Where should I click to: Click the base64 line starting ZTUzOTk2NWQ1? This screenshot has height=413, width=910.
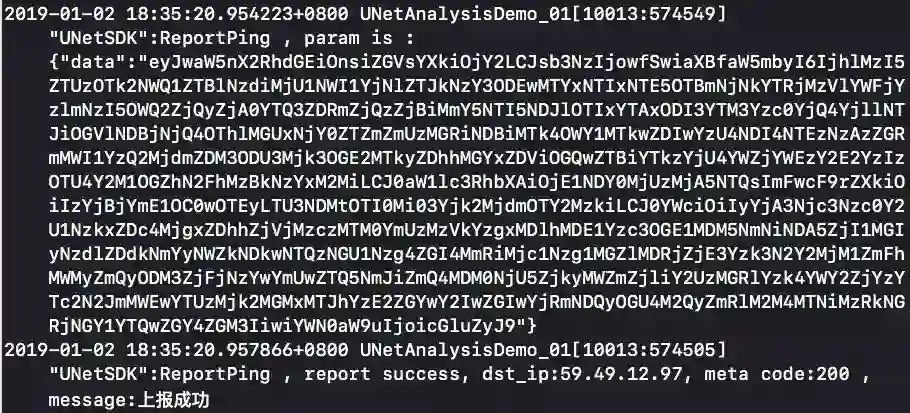476,86
